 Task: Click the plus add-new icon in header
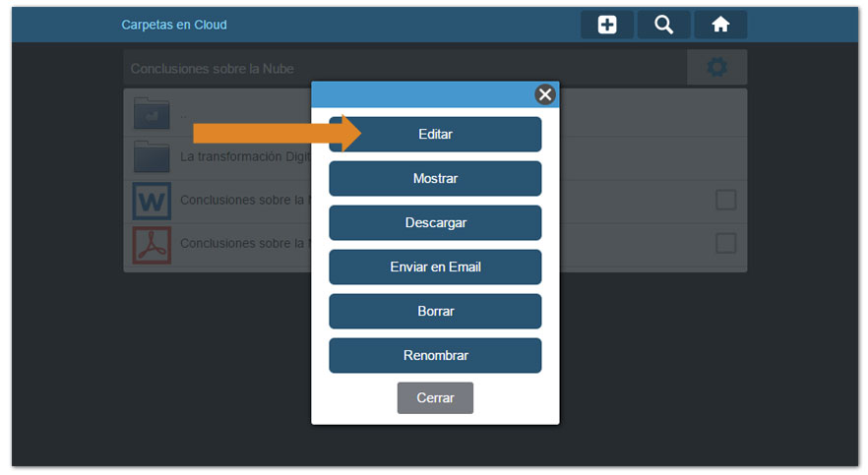[x=607, y=25]
